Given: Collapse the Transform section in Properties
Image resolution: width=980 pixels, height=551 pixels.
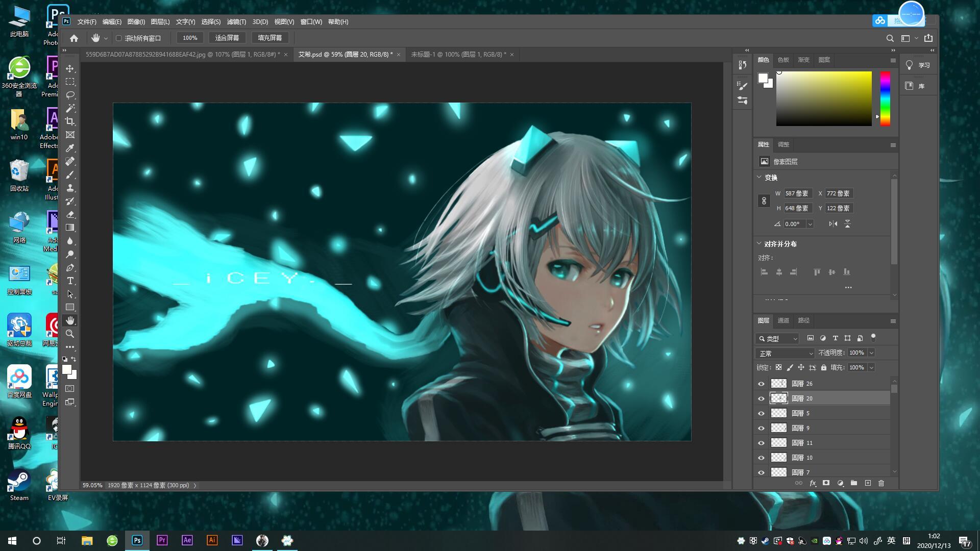Looking at the screenshot, I should coord(759,177).
